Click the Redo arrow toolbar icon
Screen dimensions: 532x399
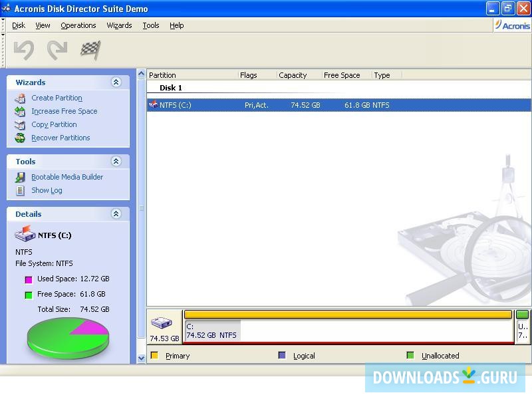point(57,48)
